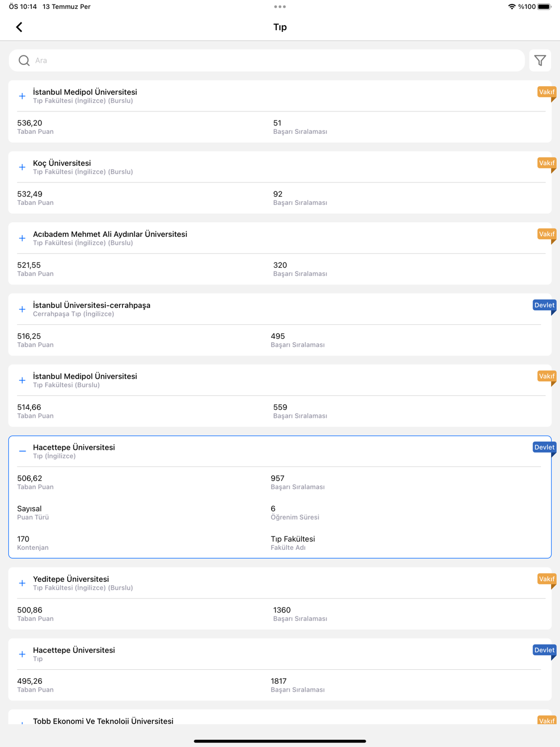
Task: Tap Devlet badge on Hacettepe İngilizce card
Action: [x=544, y=448]
